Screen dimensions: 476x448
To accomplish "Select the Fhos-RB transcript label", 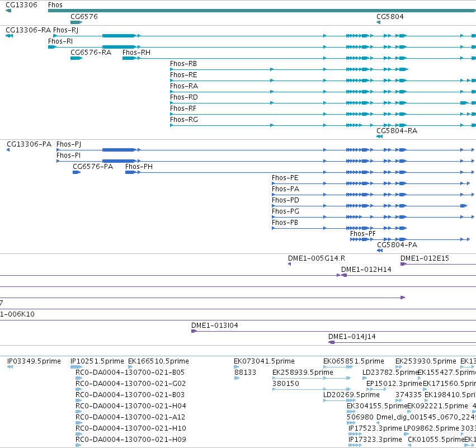I will point(183,63).
